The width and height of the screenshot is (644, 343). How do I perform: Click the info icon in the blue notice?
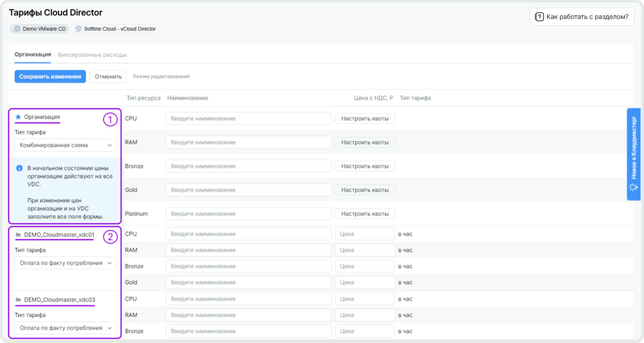point(19,168)
